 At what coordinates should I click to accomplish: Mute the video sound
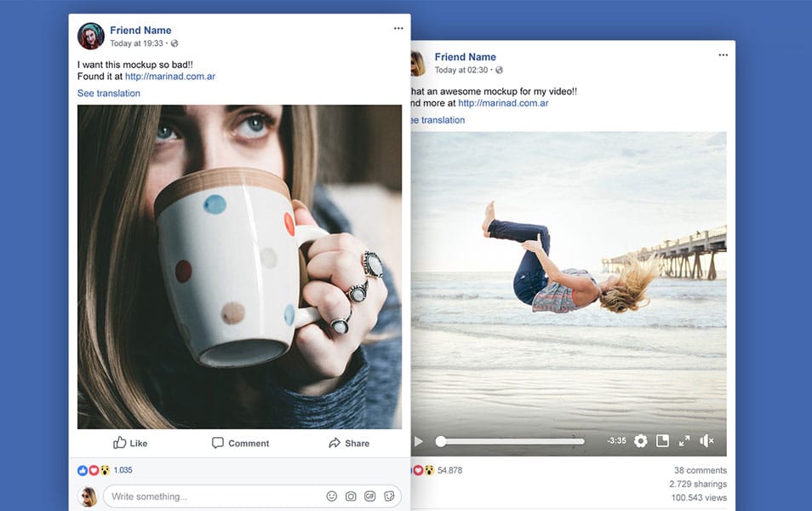(x=706, y=441)
